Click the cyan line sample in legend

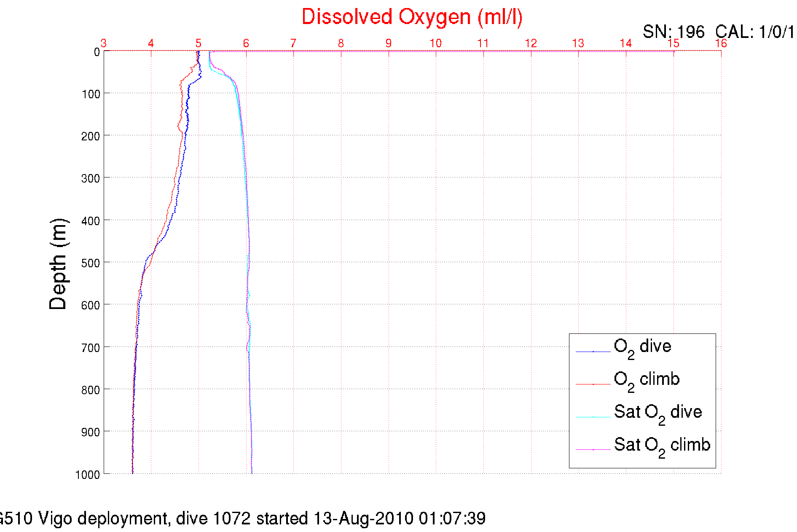pos(593,417)
